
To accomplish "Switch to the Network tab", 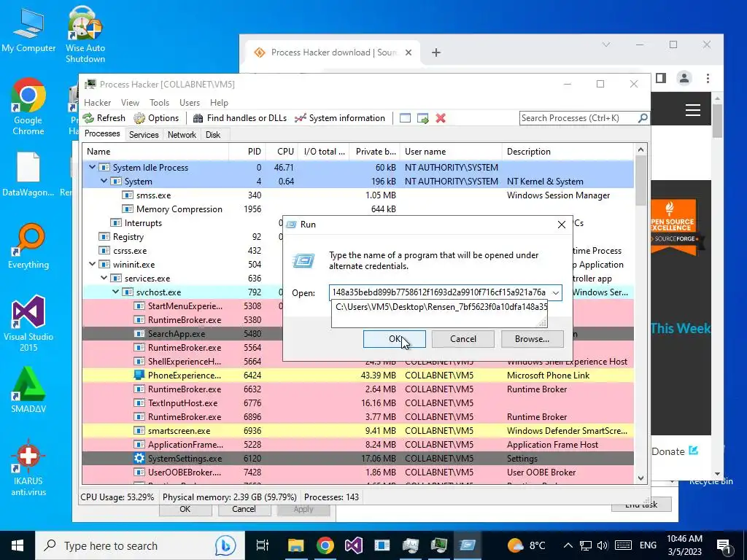I will [182, 135].
